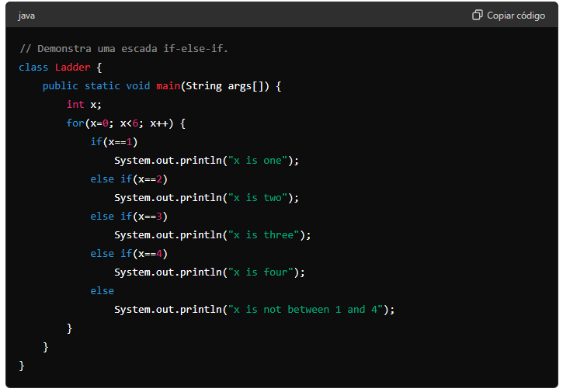Click the string "x is one"
The width and height of the screenshot is (563, 392).
[258, 161]
